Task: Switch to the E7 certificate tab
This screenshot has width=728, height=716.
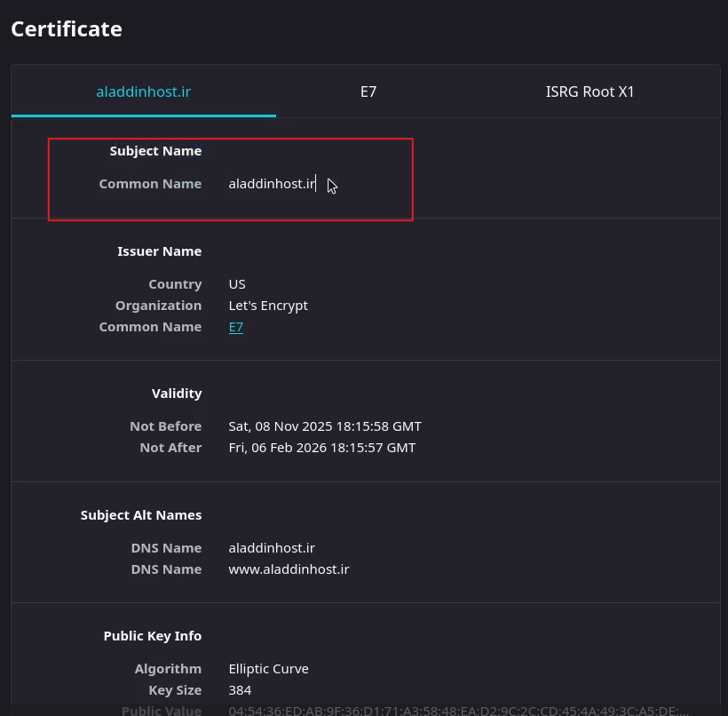Action: click(x=368, y=91)
